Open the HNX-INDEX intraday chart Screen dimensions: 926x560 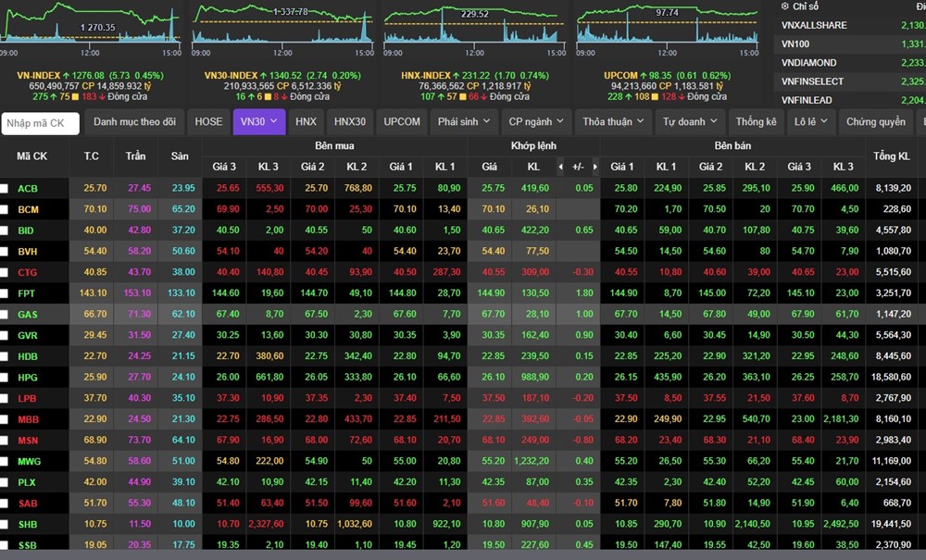(474, 29)
